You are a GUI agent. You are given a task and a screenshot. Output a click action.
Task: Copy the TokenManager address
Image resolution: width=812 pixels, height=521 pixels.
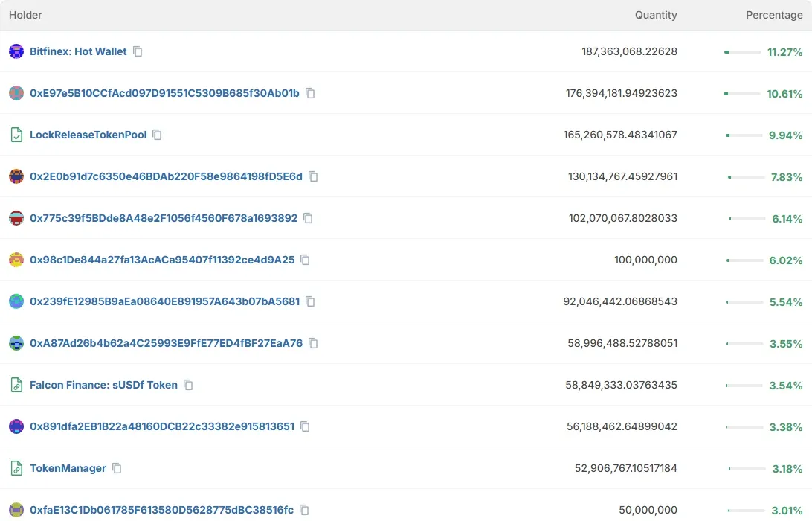[117, 468]
